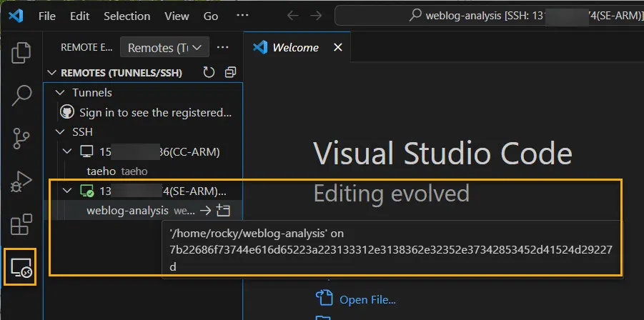Screen dimensions: 644x320
Task: Click Sign in to see registered tunnels
Action: point(155,112)
